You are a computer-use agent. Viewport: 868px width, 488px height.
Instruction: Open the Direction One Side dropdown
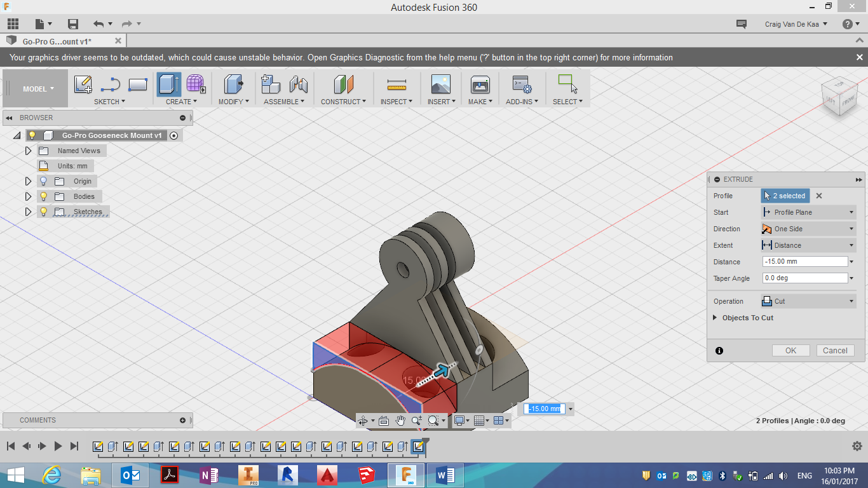[808, 229]
